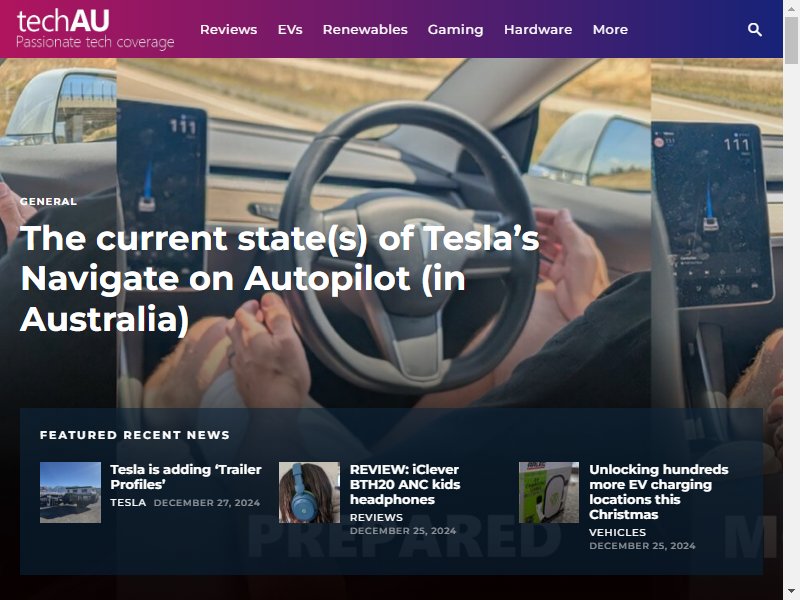Select Gaming in the navigation bar

455,30
